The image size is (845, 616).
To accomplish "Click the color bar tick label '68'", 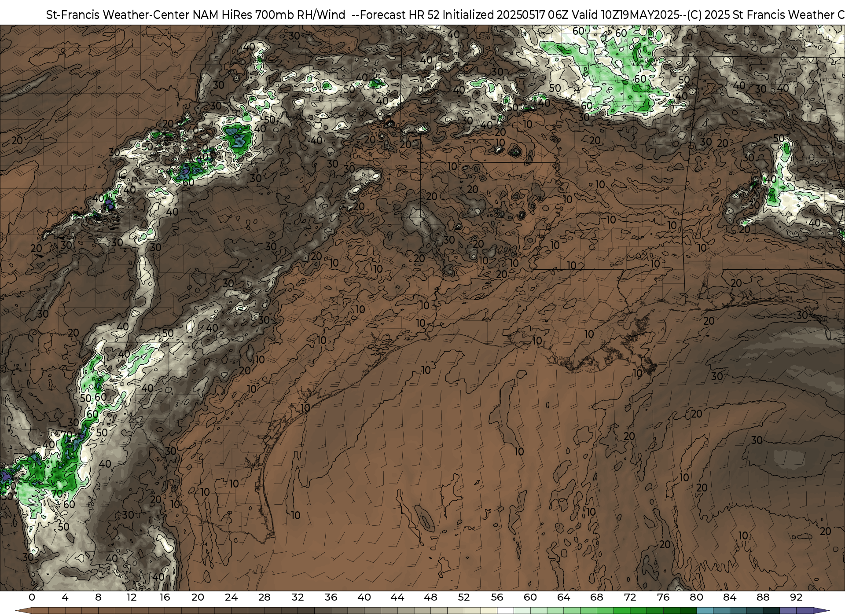I will coord(597,597).
